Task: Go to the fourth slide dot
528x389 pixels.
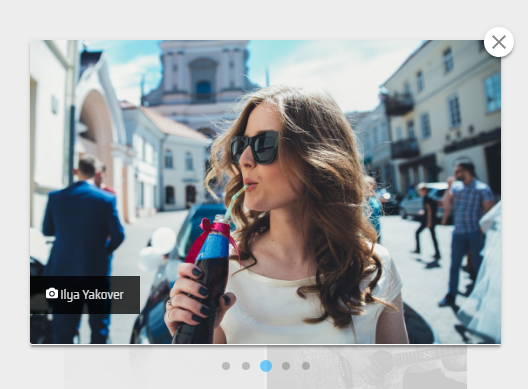Action: click(x=286, y=366)
